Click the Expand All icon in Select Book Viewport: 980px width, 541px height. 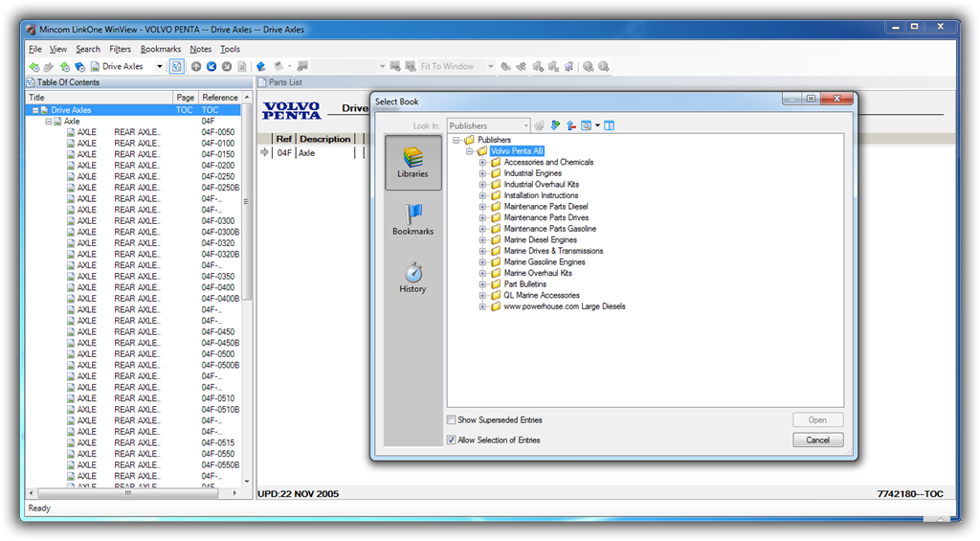click(x=555, y=125)
